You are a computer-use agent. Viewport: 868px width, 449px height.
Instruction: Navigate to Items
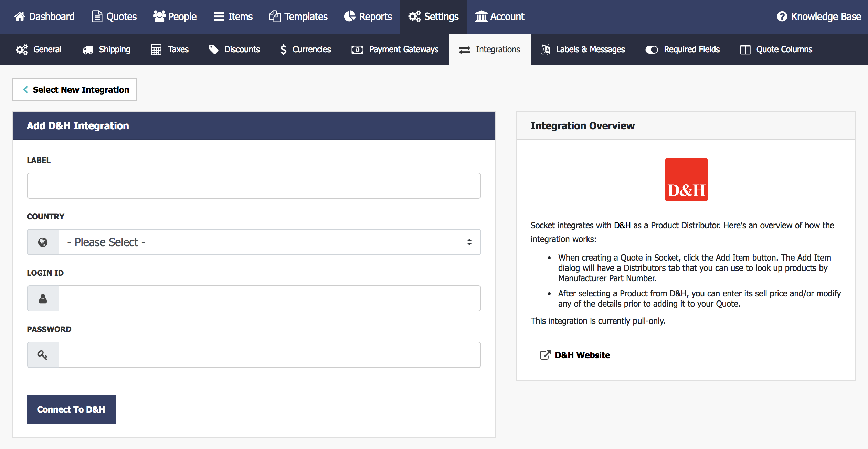[x=233, y=17]
